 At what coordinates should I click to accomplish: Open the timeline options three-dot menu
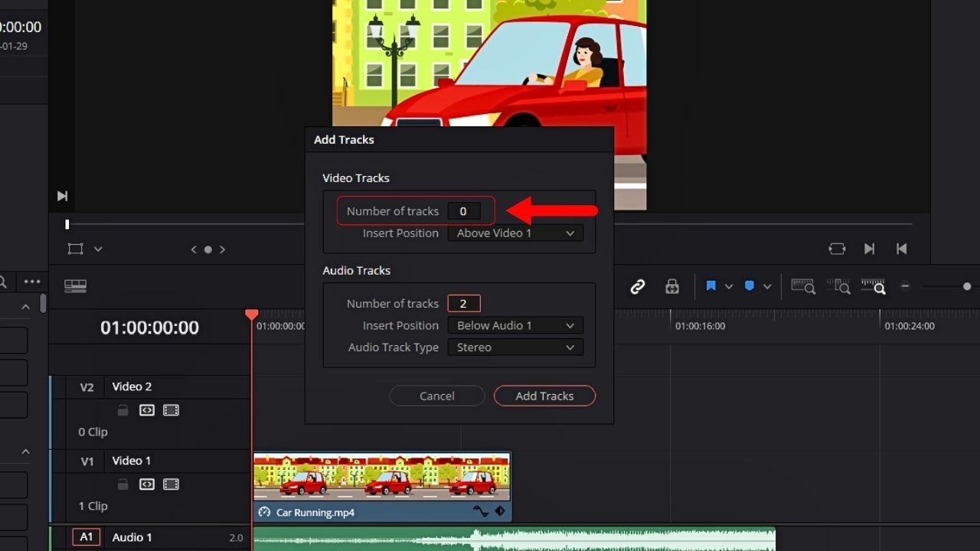(x=32, y=281)
